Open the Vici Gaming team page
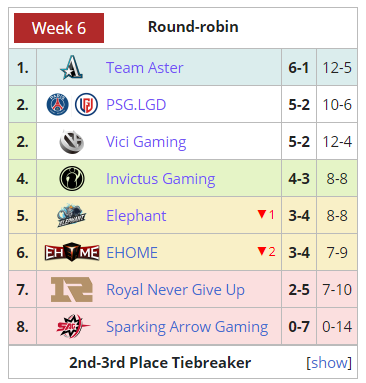 [x=146, y=142]
